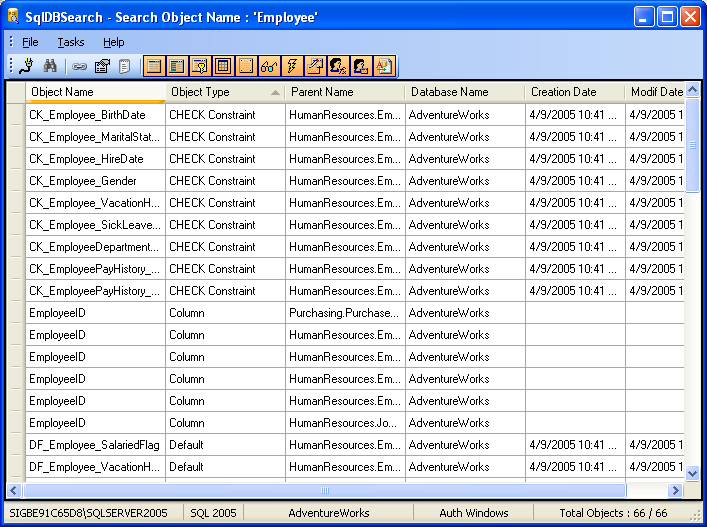The image size is (707, 527).
Task: Open the properties icon in toolbar
Action: point(102,66)
